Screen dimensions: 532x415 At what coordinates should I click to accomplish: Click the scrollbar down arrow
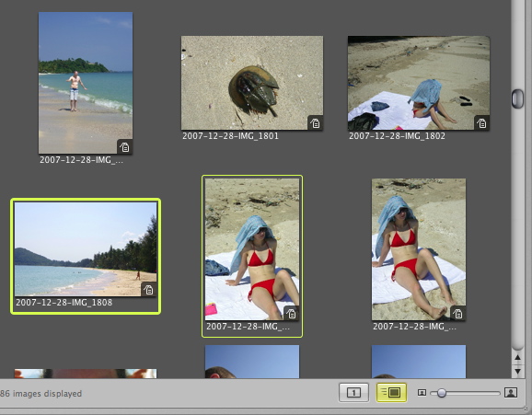tap(518, 371)
